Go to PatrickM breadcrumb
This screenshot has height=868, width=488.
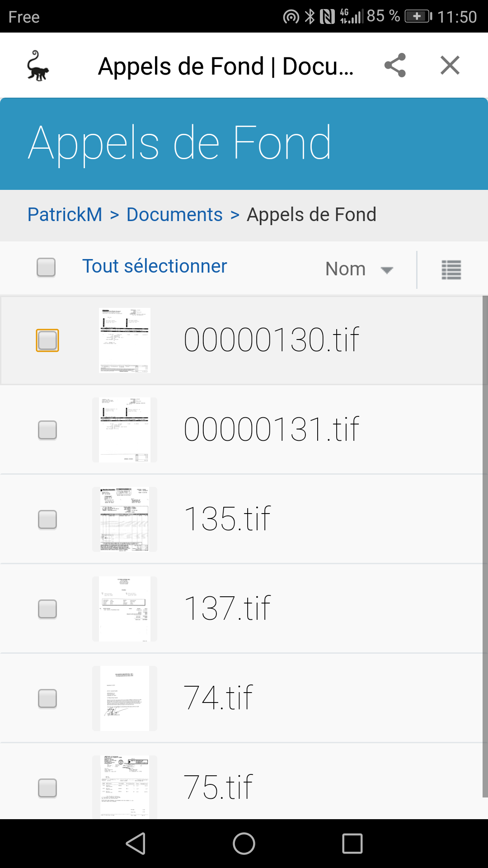tap(65, 215)
